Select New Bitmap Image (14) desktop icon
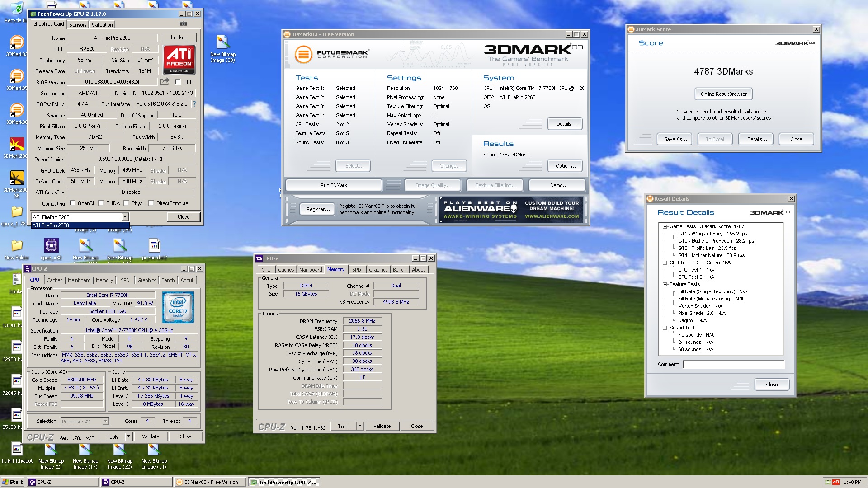868x488 pixels. coord(154,457)
